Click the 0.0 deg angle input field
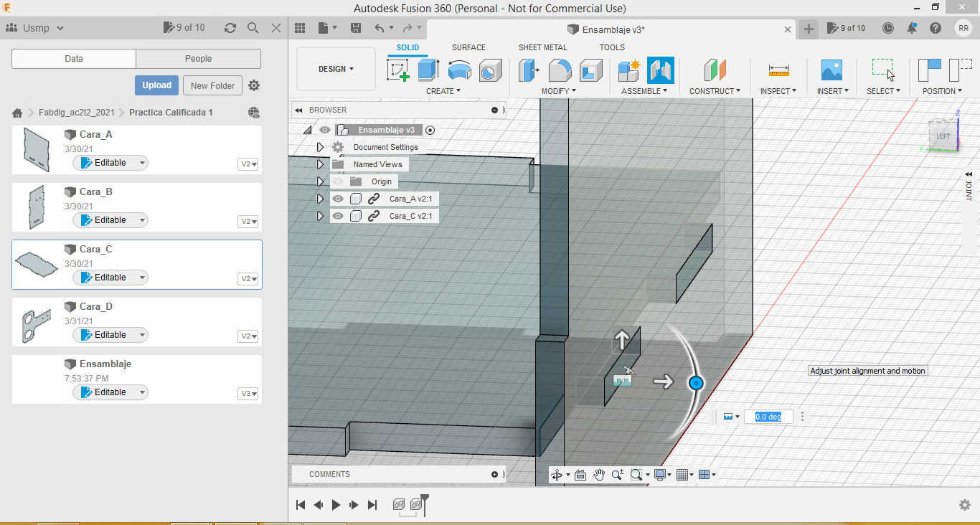This screenshot has height=525, width=980. click(768, 417)
